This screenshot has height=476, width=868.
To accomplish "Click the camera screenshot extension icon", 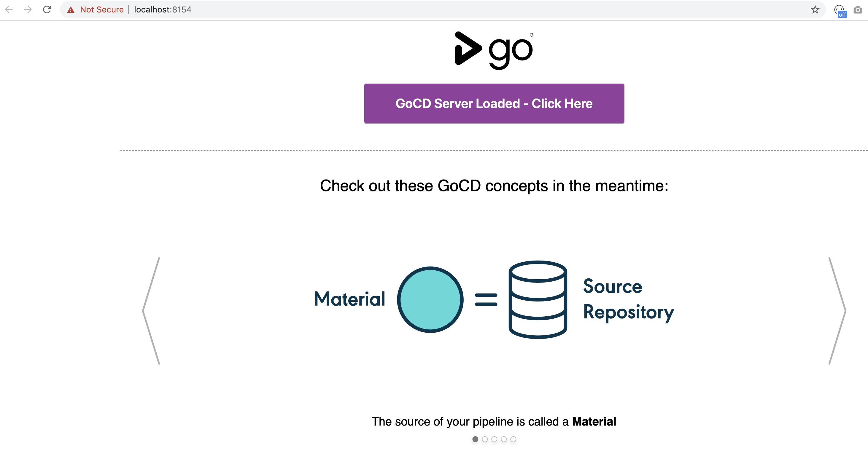I will pyautogui.click(x=858, y=10).
